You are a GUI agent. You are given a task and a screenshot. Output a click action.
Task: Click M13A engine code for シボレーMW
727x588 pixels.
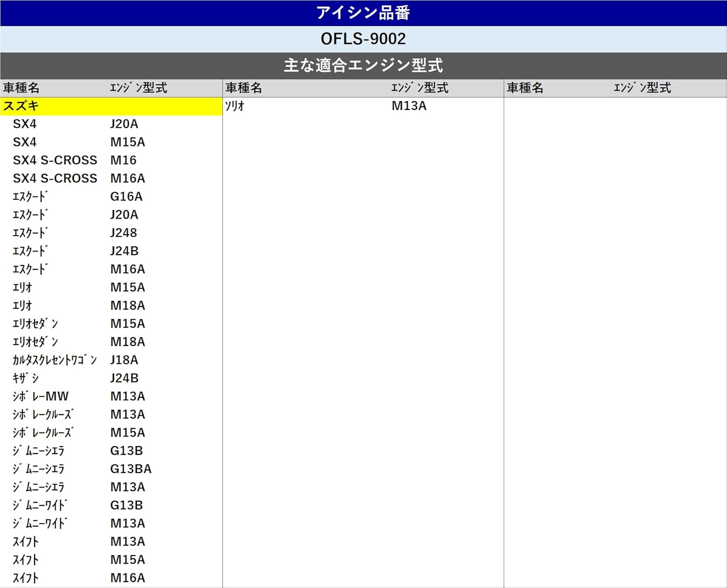pos(127,397)
